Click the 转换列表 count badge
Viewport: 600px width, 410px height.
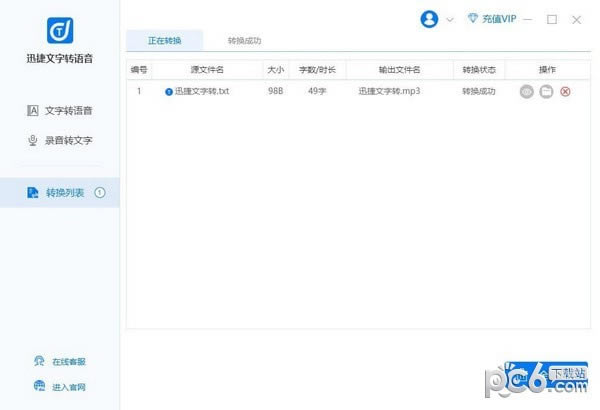[x=100, y=192]
